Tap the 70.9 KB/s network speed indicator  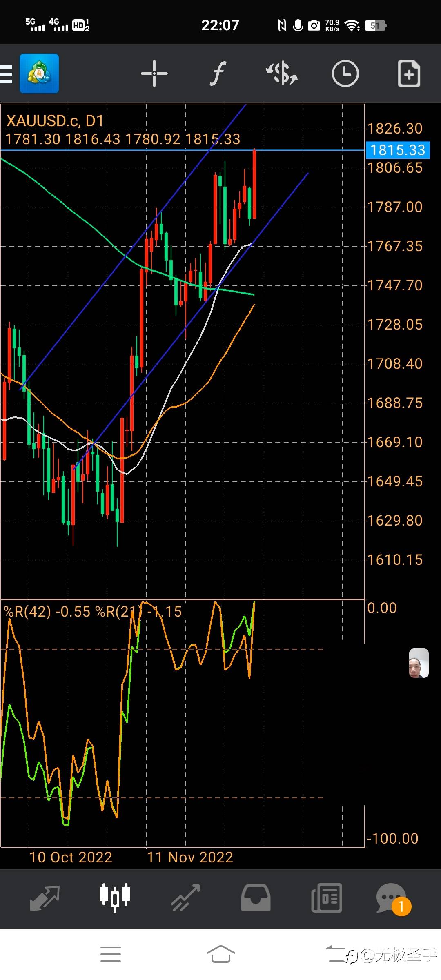[332, 25]
